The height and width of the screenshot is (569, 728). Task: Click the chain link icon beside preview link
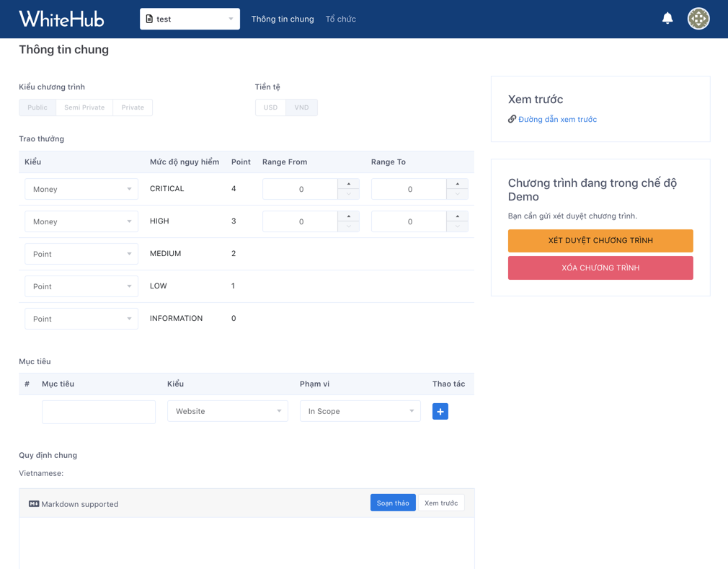click(512, 118)
